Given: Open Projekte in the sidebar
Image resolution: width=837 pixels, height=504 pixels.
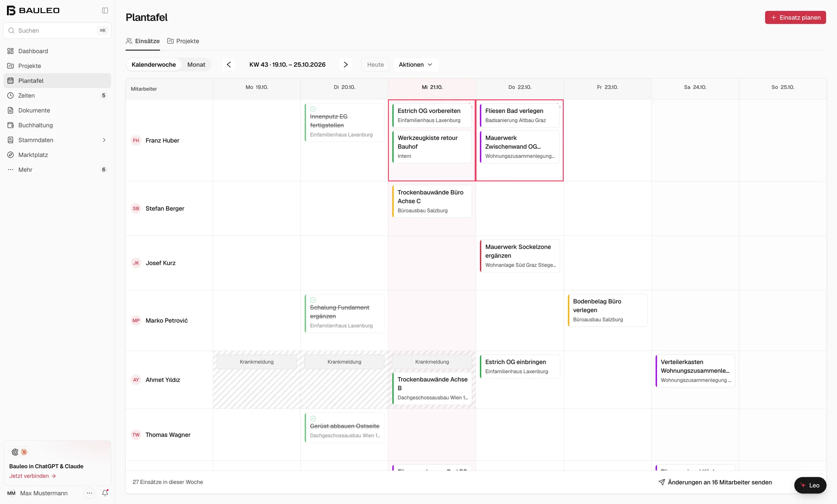Looking at the screenshot, I should 57,66.
